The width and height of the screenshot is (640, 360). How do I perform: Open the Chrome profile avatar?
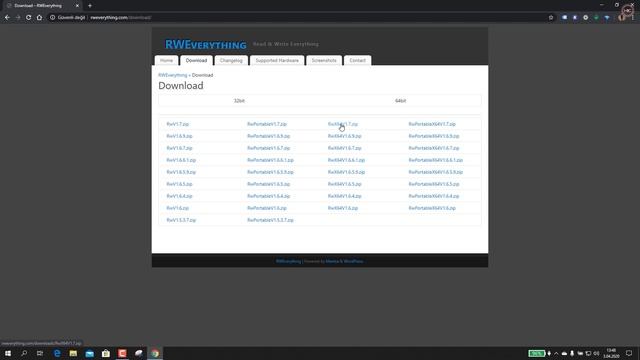[x=621, y=18]
